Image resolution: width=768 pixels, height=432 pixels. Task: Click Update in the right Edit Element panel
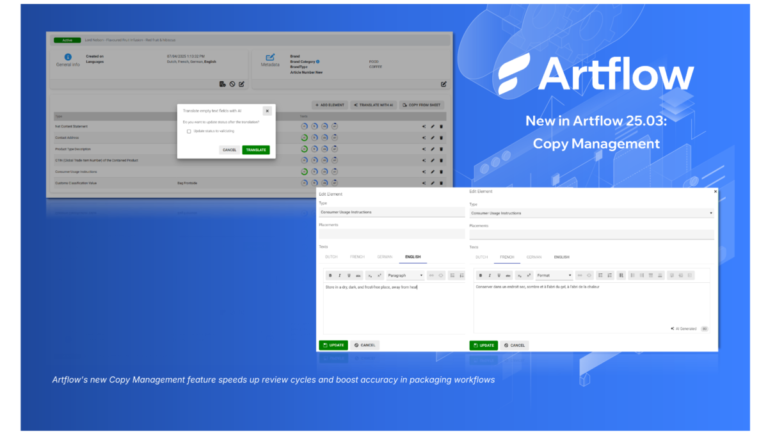(x=483, y=346)
